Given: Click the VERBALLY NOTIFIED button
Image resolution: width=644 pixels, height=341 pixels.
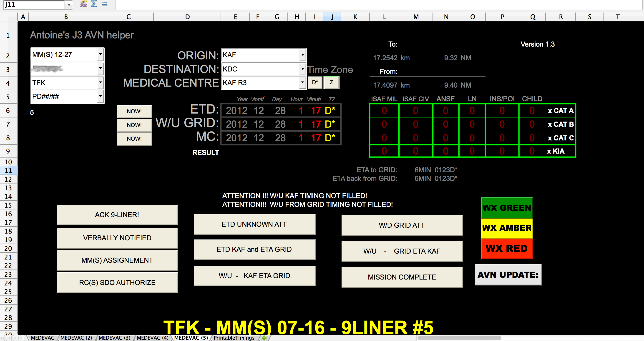Looking at the screenshot, I should coord(117,238).
